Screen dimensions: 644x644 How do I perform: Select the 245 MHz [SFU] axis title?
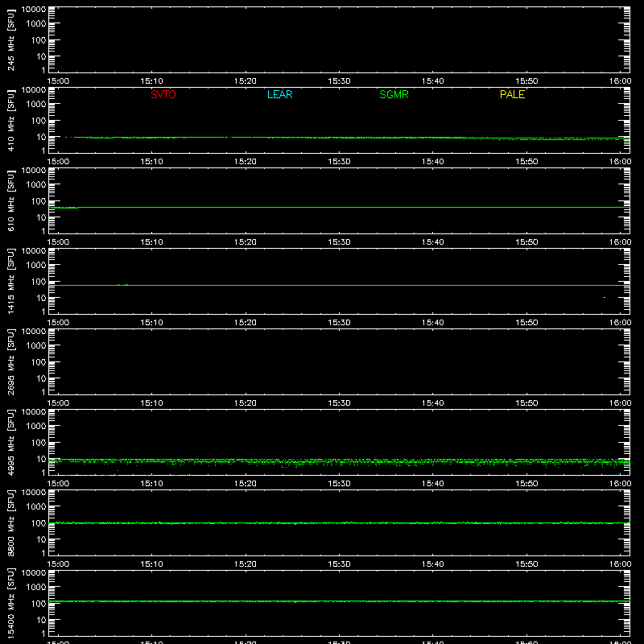(x=10, y=39)
